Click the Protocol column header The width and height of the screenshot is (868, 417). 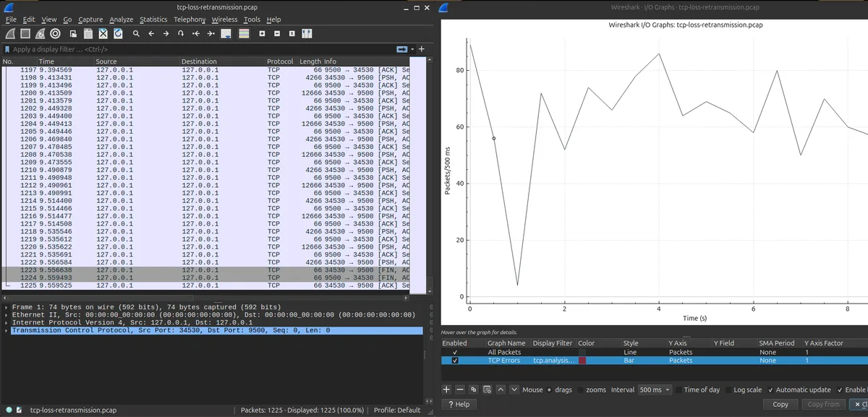pyautogui.click(x=281, y=61)
